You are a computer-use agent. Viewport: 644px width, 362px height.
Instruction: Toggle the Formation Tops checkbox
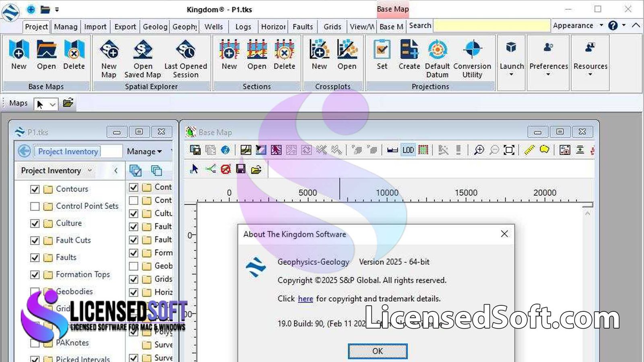point(35,275)
